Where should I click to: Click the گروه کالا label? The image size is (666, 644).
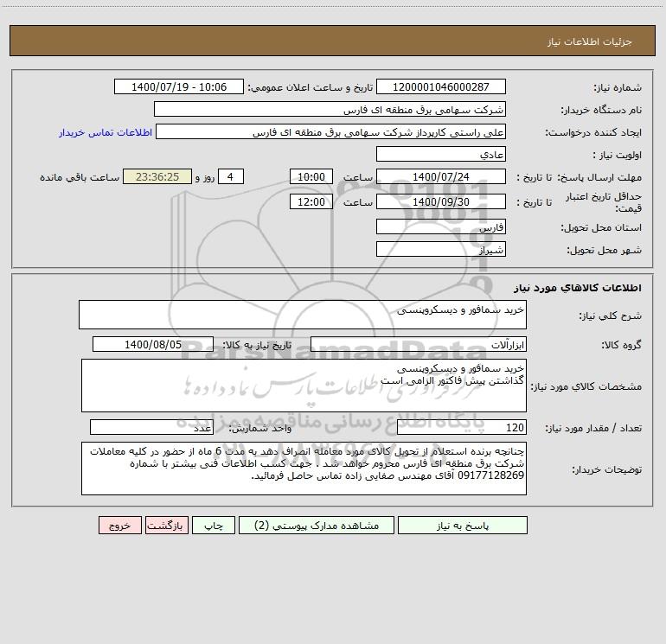point(621,345)
